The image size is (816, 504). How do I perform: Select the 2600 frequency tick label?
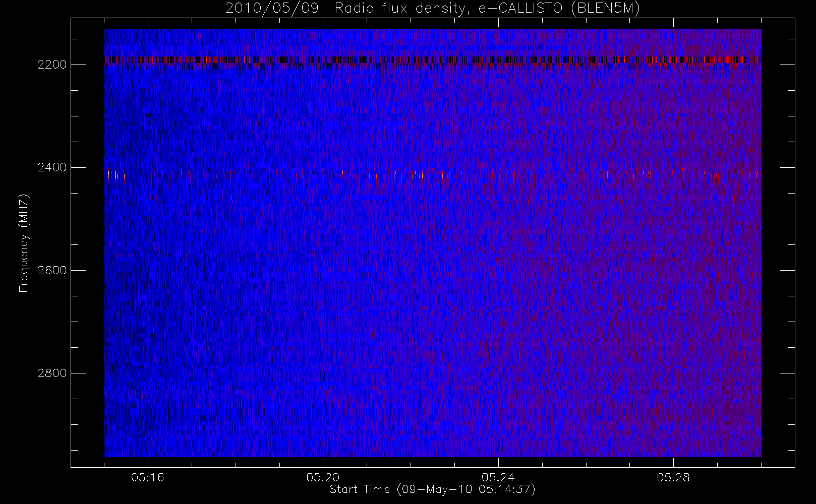(x=52, y=270)
